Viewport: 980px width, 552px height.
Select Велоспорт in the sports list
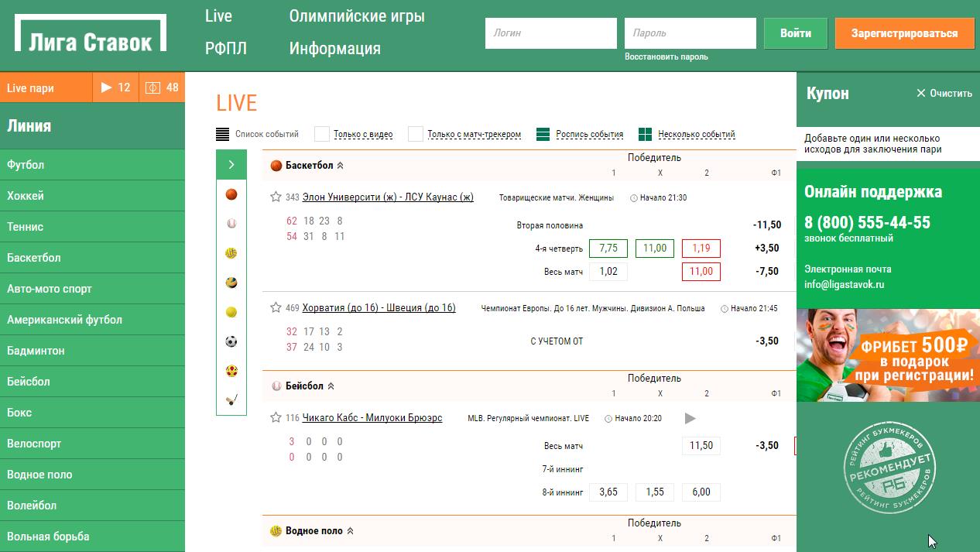tap(92, 444)
